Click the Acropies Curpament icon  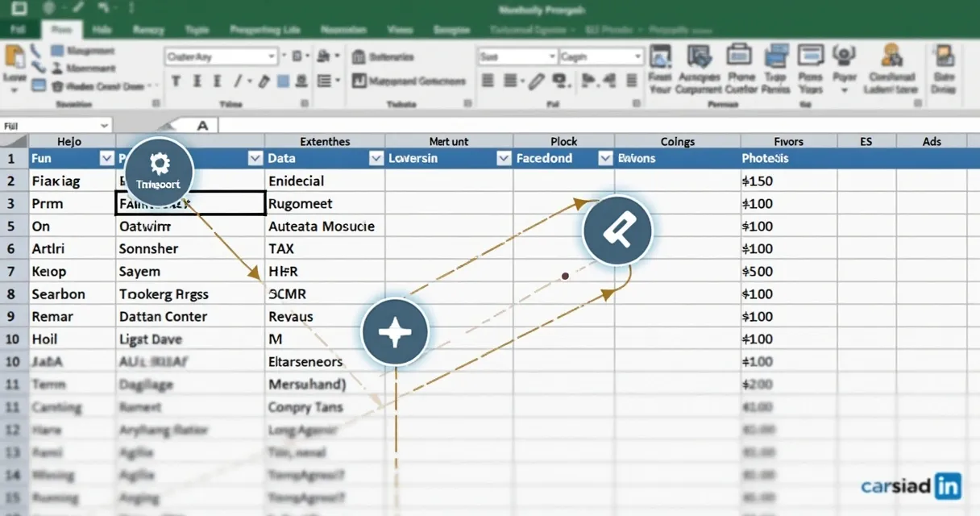coord(698,56)
